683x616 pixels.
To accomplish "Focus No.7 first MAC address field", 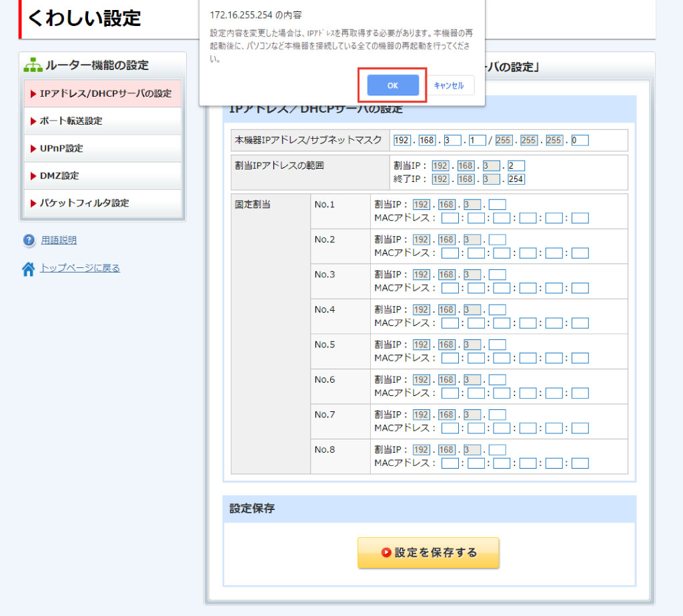I will [450, 429].
